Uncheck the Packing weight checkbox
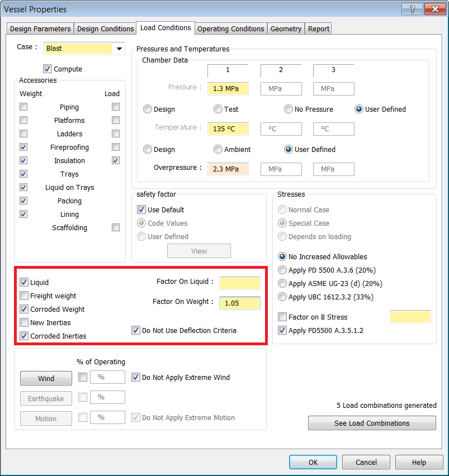The height and width of the screenshot is (476, 449). [x=23, y=201]
